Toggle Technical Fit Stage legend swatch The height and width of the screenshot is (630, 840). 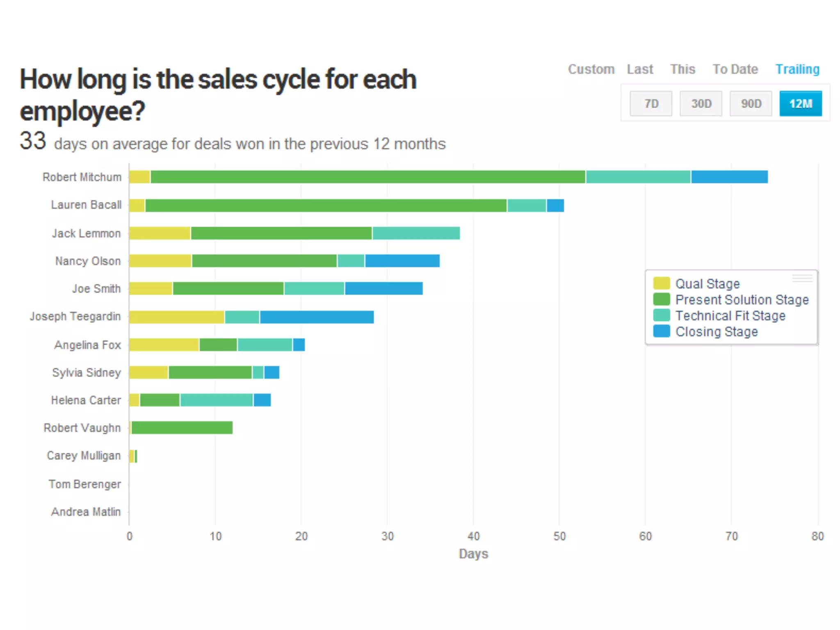(661, 315)
